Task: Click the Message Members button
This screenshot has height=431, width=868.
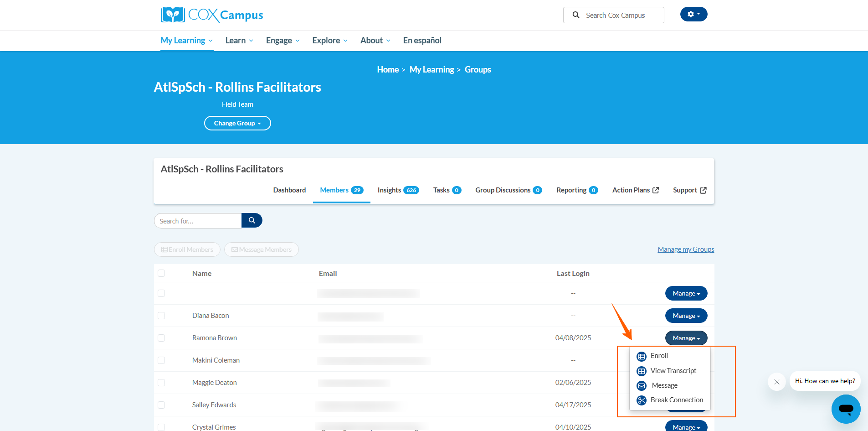Action: pos(262,249)
